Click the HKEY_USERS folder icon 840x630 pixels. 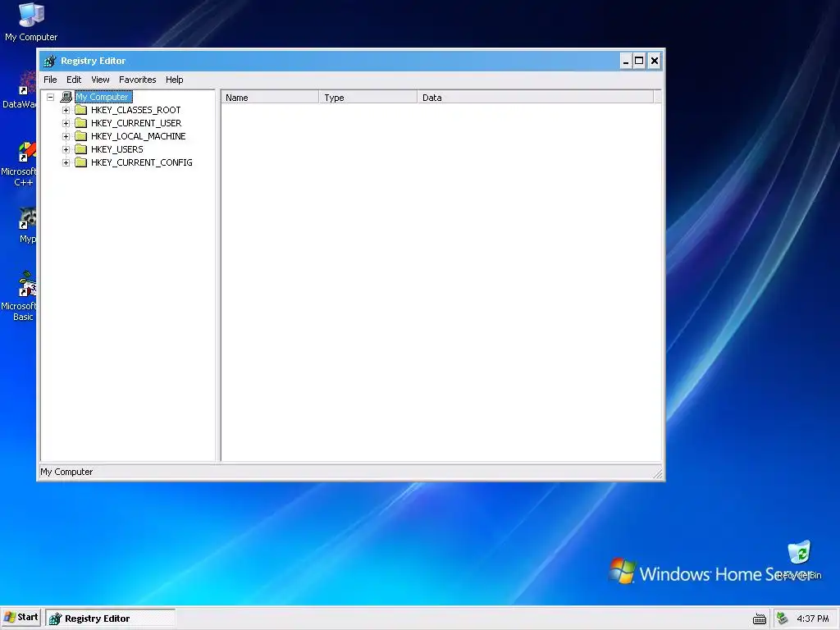tap(81, 149)
